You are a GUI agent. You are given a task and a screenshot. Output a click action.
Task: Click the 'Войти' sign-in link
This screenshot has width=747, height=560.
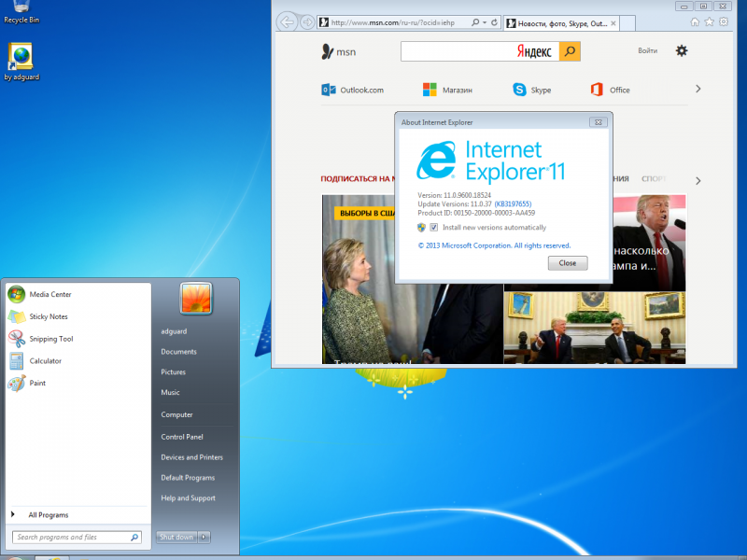point(647,50)
